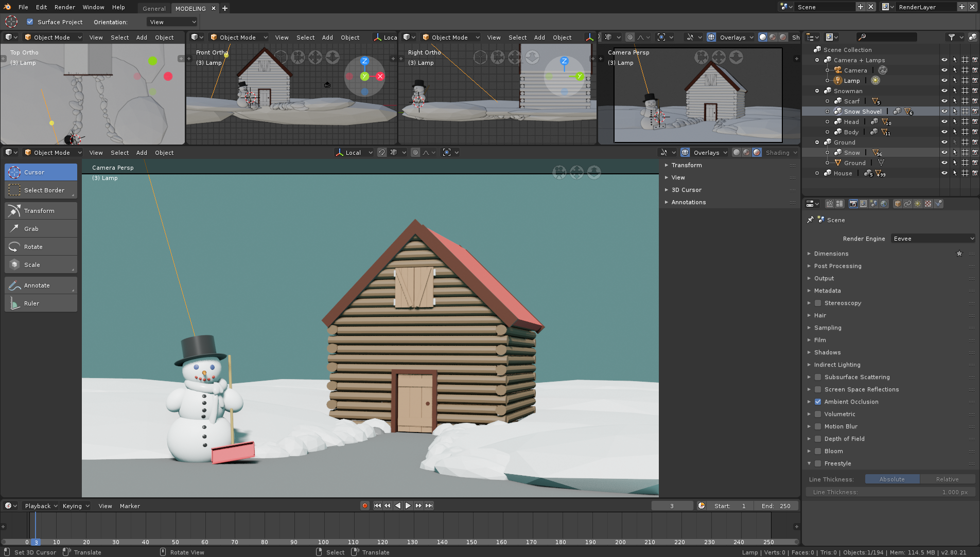Open the Texture properties checker tab
980x557 pixels.
[x=928, y=204]
